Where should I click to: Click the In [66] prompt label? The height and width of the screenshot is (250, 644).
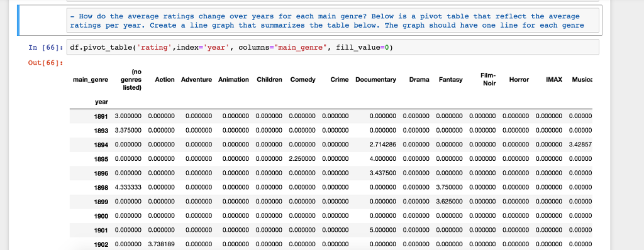point(45,48)
